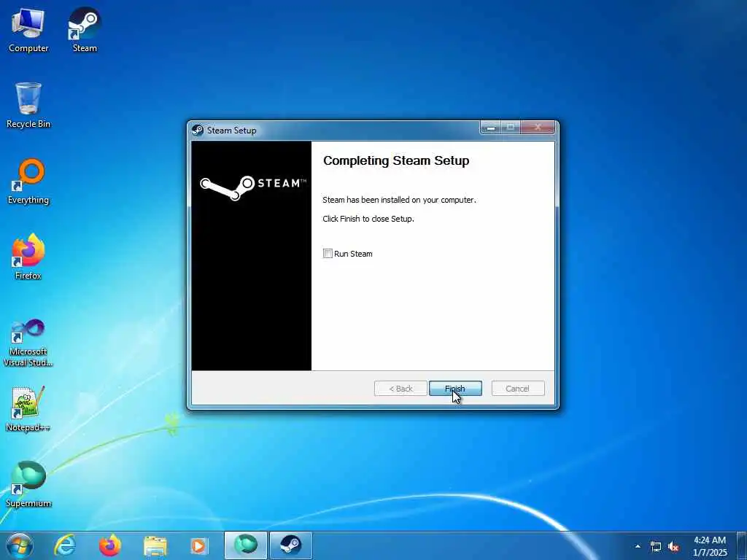Click the Steam Setup taskbar button
This screenshot has width=747, height=560.
click(291, 545)
